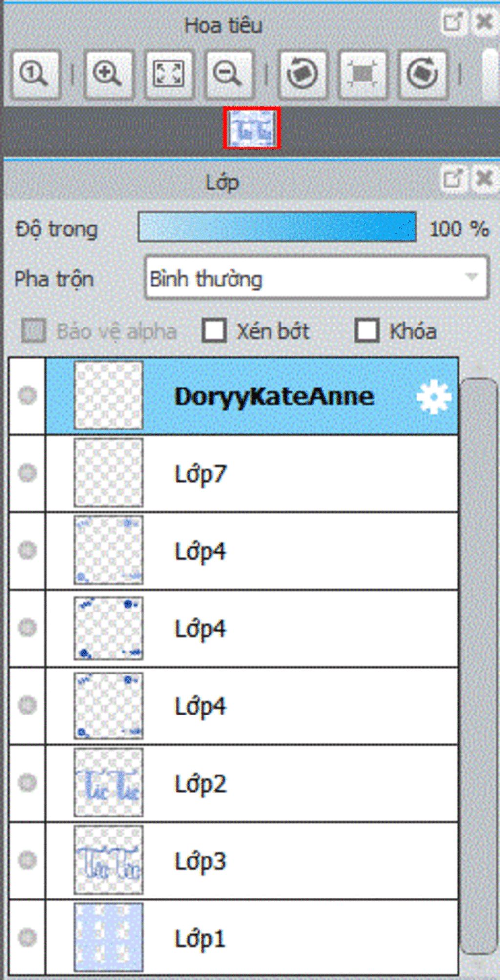Open DoryyKateAnne layer settings gear
This screenshot has width=500, height=980.
(x=434, y=397)
